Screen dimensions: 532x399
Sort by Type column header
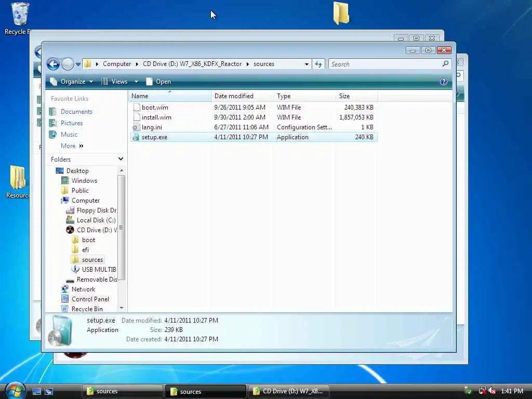[x=304, y=96]
